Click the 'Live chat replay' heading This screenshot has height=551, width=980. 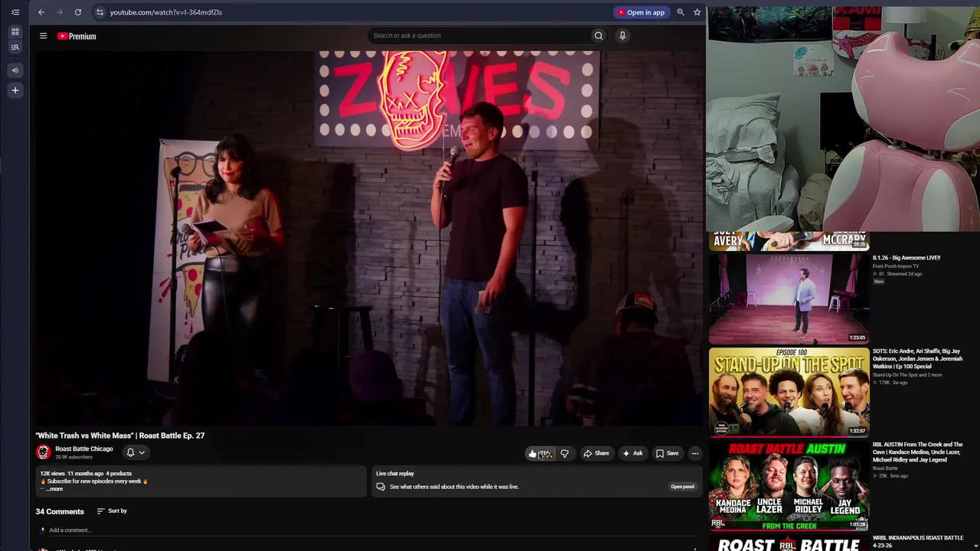(x=395, y=474)
